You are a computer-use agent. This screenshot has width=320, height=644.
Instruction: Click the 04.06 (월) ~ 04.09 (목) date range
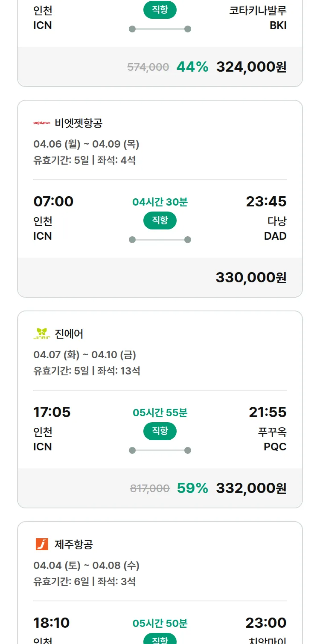tap(86, 144)
